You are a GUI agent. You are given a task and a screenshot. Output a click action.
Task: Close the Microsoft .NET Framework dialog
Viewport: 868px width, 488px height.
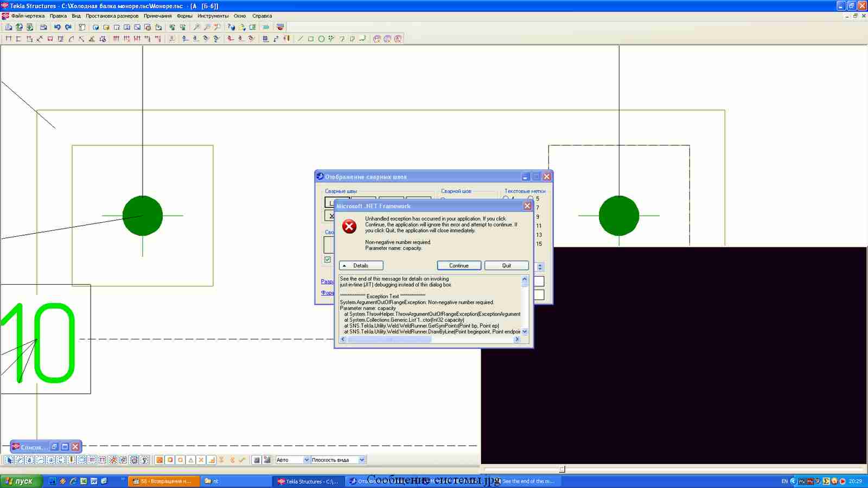coord(527,206)
